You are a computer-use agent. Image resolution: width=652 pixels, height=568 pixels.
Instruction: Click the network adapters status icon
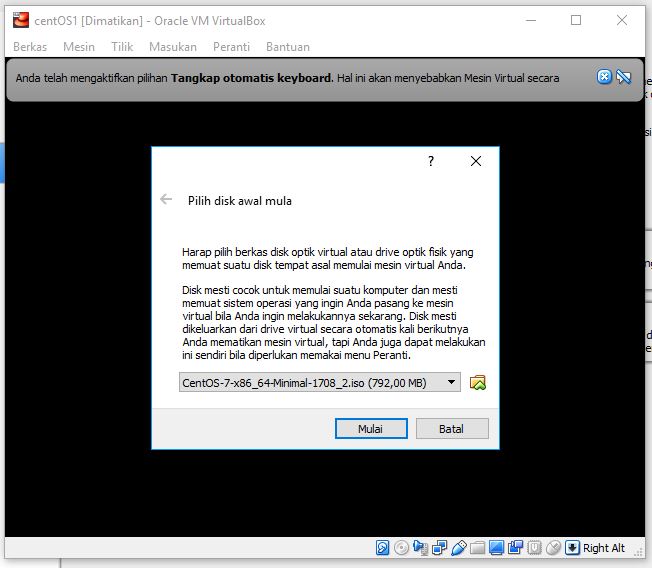[x=439, y=548]
